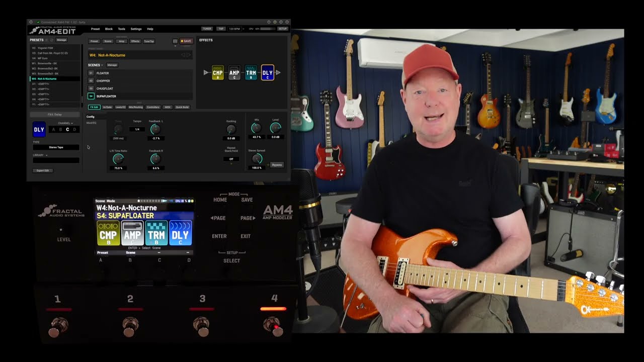Click the empty Library name field
644x362 pixels.
56,160
